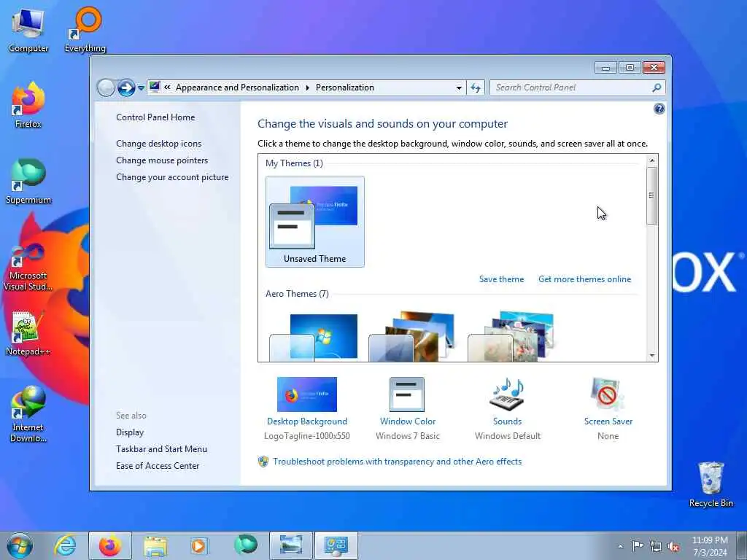747x560 pixels.
Task: Switch to Firefox in the taskbar
Action: coord(110,545)
